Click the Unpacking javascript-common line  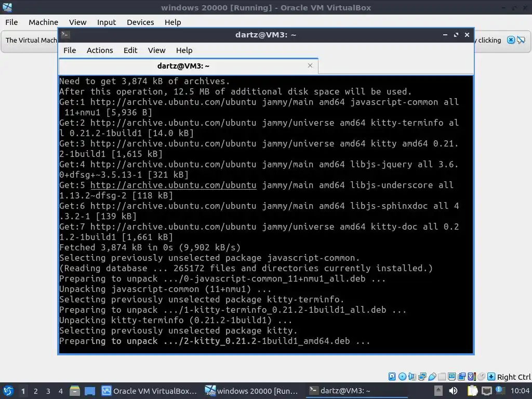tap(165, 289)
